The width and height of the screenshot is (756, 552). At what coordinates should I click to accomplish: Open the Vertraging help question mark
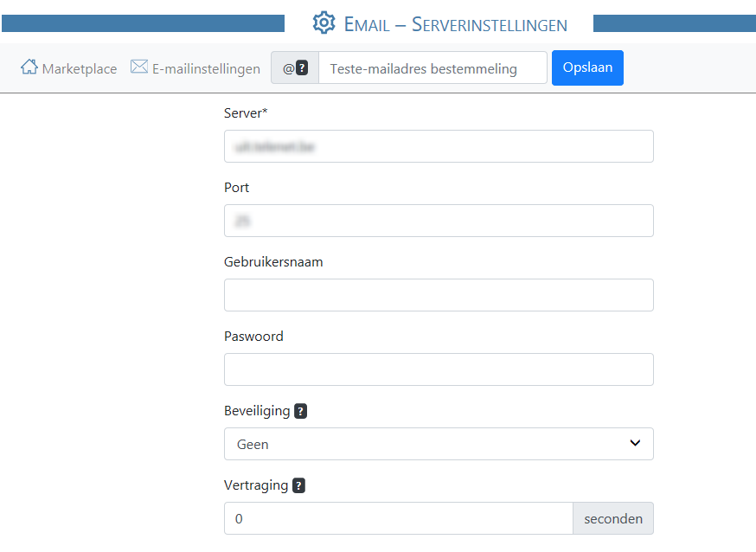point(298,485)
